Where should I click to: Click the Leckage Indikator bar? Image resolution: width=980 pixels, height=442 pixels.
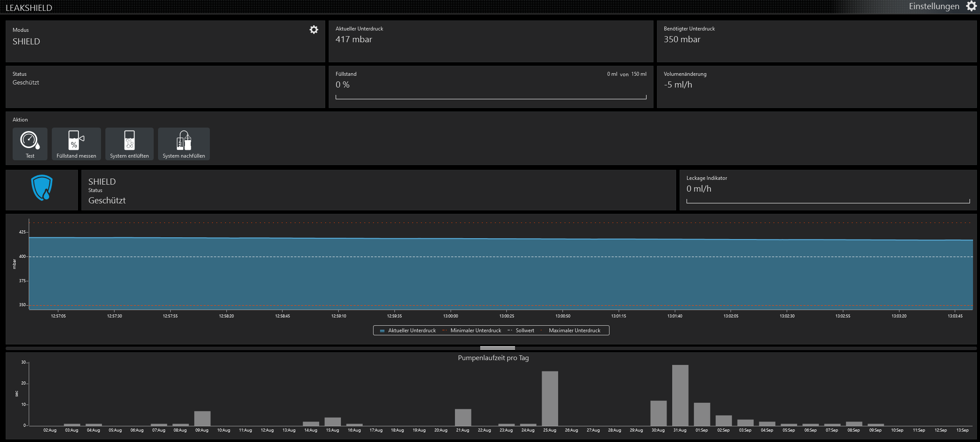click(x=828, y=201)
